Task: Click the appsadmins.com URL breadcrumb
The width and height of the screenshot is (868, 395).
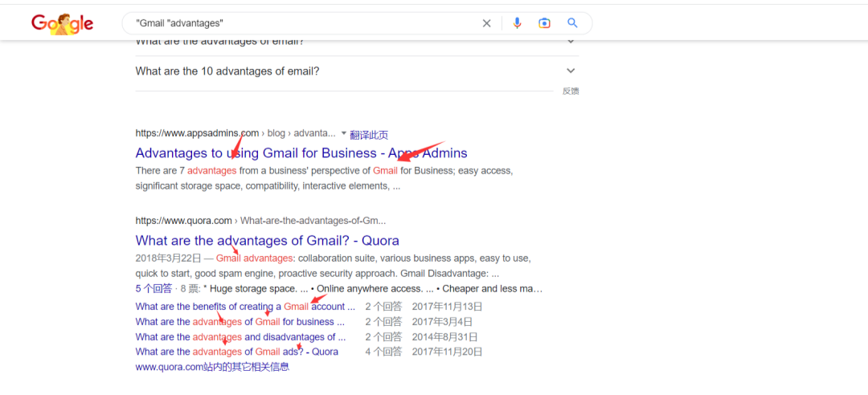Action: click(235, 133)
